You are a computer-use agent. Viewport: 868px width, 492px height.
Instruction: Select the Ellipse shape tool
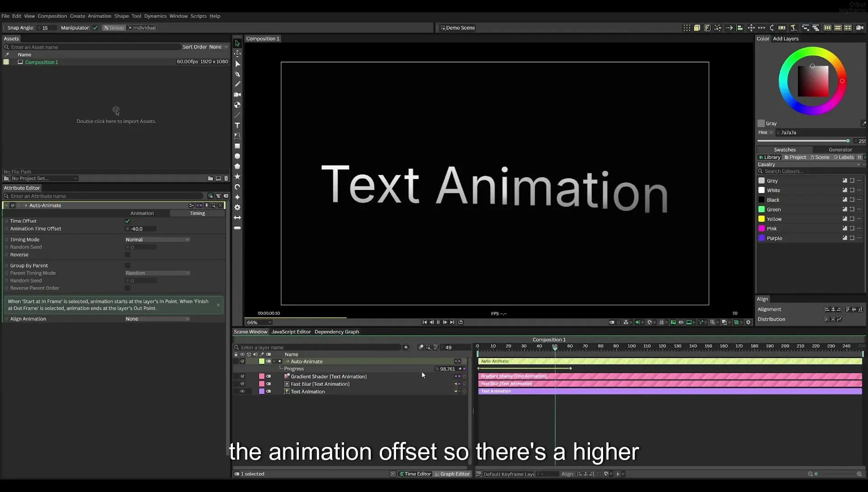point(237,156)
